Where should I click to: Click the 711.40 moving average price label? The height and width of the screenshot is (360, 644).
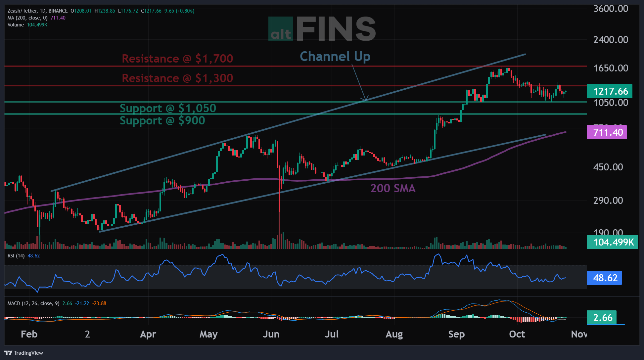[x=607, y=132]
